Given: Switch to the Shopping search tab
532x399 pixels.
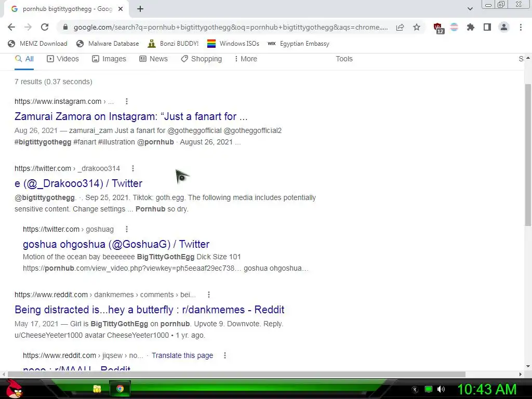Looking at the screenshot, I should [x=201, y=59].
